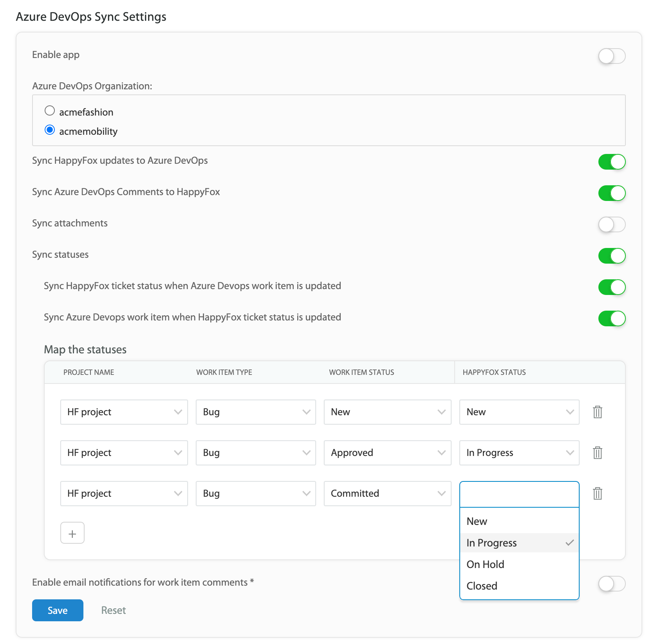Open the Committed work item status dropdown
This screenshot has height=644, width=654.
tap(388, 494)
